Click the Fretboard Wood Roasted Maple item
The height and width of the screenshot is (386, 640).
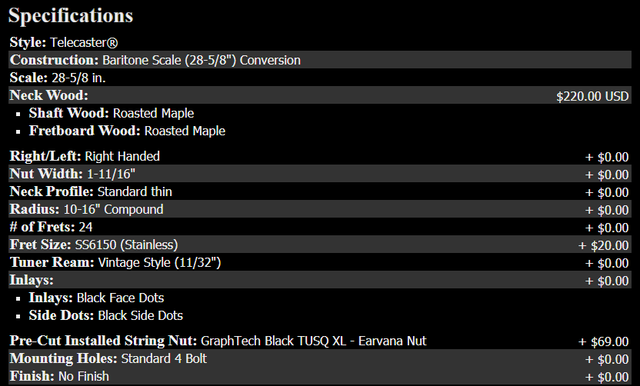click(127, 131)
